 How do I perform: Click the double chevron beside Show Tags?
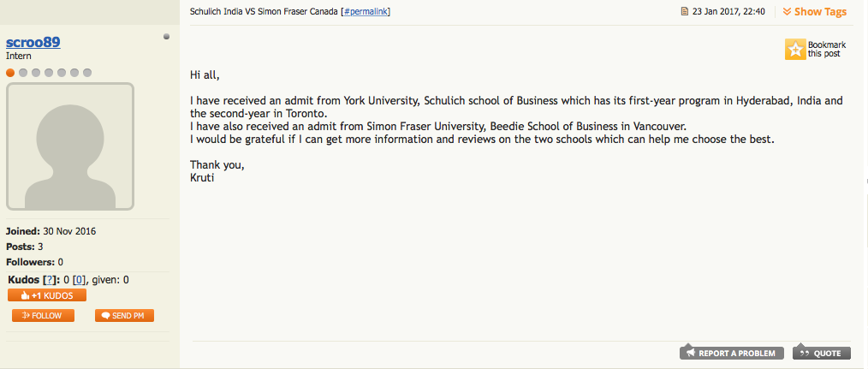click(x=787, y=12)
